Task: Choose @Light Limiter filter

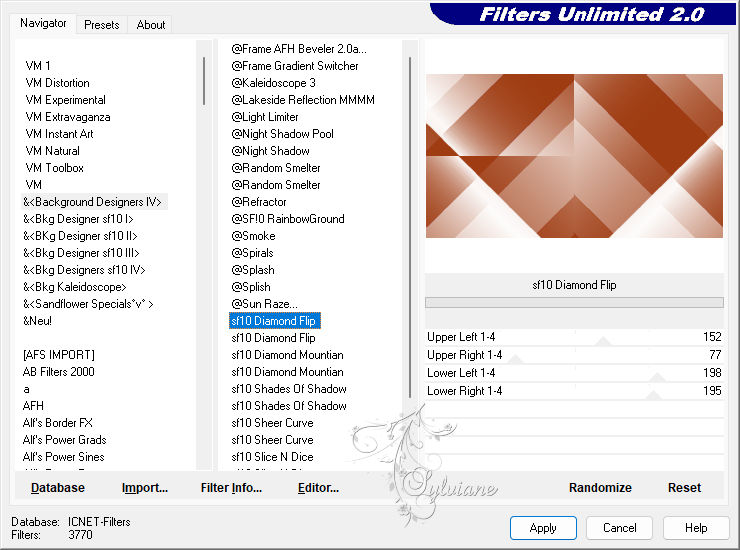Action: (265, 117)
